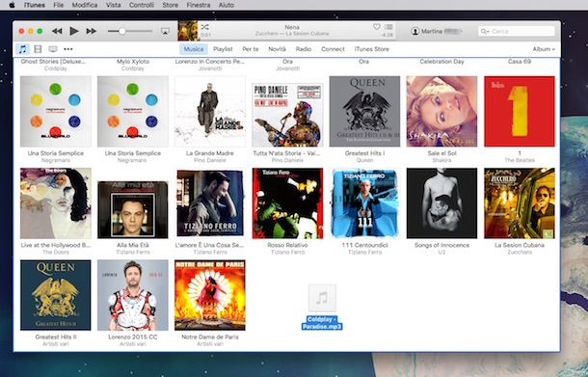Viewport: 588px width, 377px height.
Task: Click the Coldplay - Paradise.mp3 file icon
Action: (322, 298)
